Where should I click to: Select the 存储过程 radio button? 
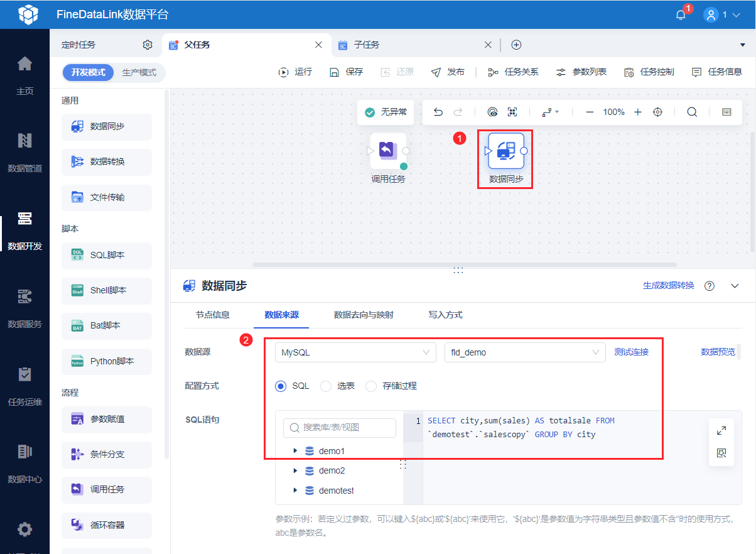coord(371,386)
